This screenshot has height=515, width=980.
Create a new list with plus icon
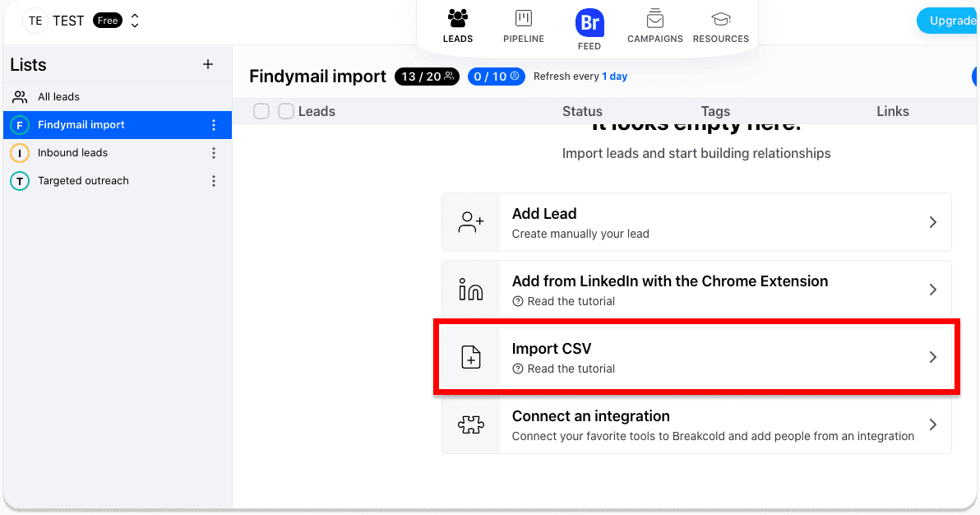[208, 64]
